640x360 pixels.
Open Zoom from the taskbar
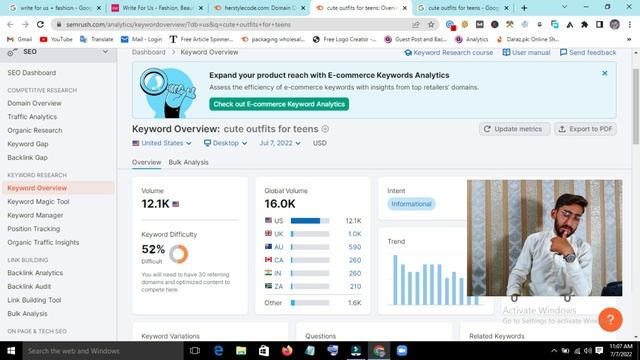pos(402,351)
